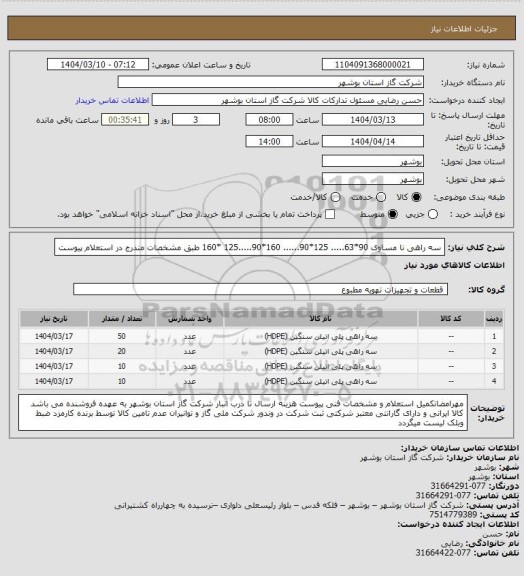Click the اطلاعات تماس سازمان خریدار heading

click(459, 448)
